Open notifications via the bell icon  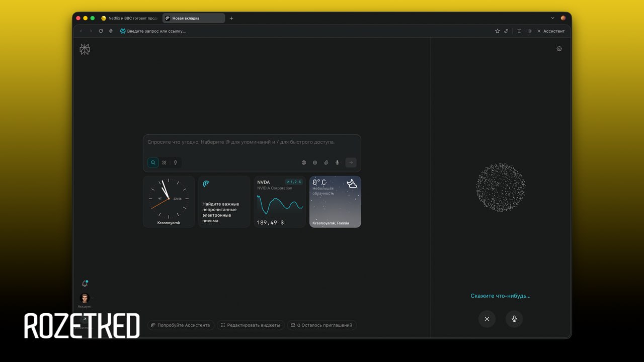[85, 284]
